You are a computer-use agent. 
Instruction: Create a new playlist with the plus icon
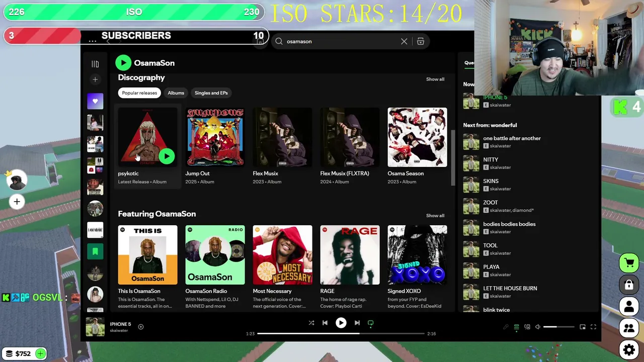[95, 79]
